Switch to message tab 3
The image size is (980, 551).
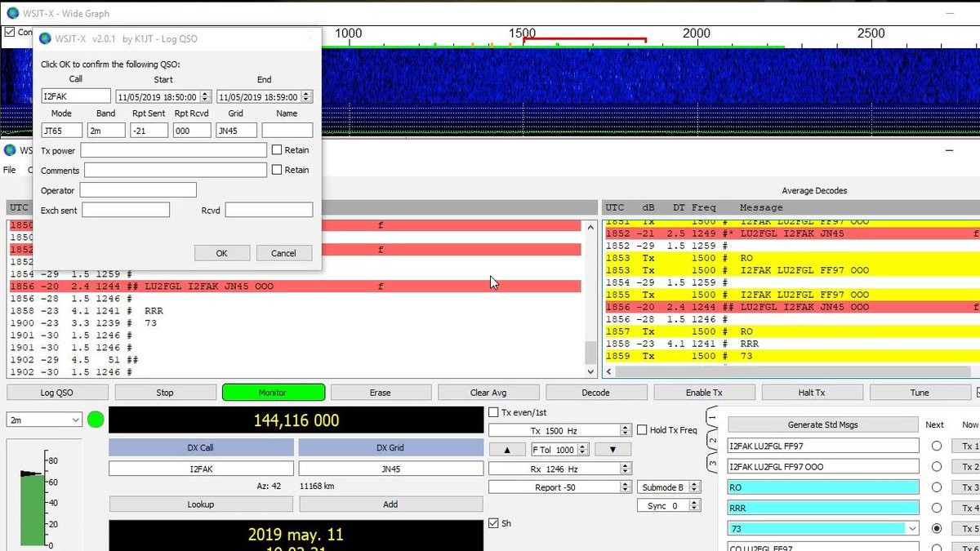[x=711, y=462]
